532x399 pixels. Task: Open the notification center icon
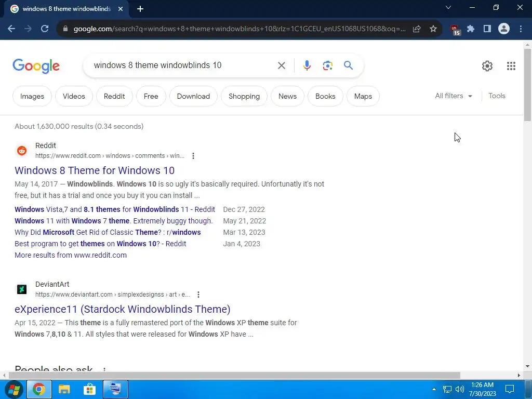click(x=510, y=389)
